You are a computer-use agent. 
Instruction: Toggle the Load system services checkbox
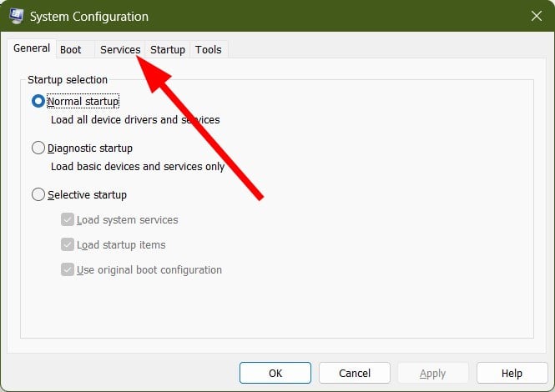(x=68, y=219)
